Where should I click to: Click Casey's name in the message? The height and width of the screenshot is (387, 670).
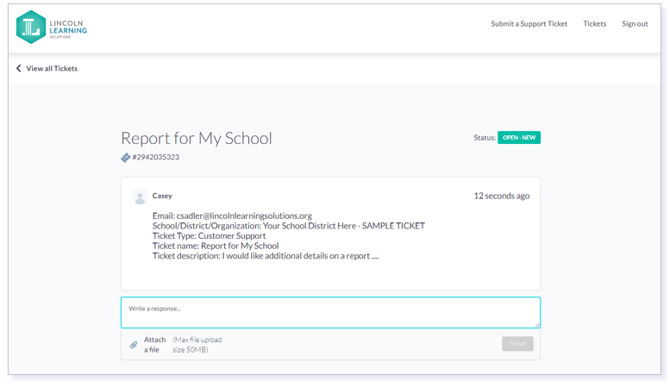162,196
